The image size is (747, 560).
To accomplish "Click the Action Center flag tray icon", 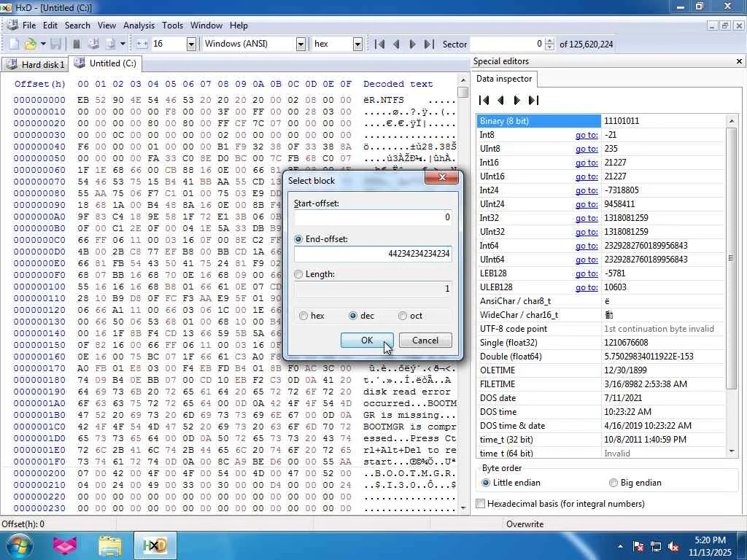I will (638, 547).
